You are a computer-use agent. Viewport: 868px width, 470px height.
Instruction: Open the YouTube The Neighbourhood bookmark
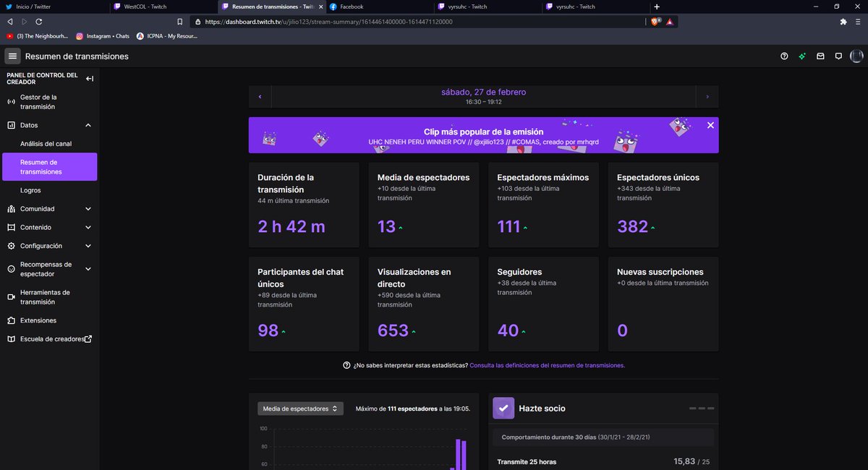click(x=37, y=35)
